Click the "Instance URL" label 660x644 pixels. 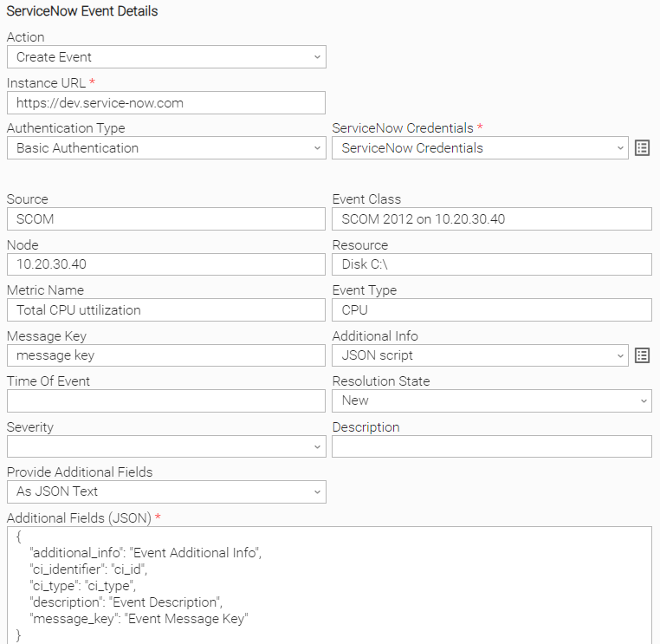point(46,83)
